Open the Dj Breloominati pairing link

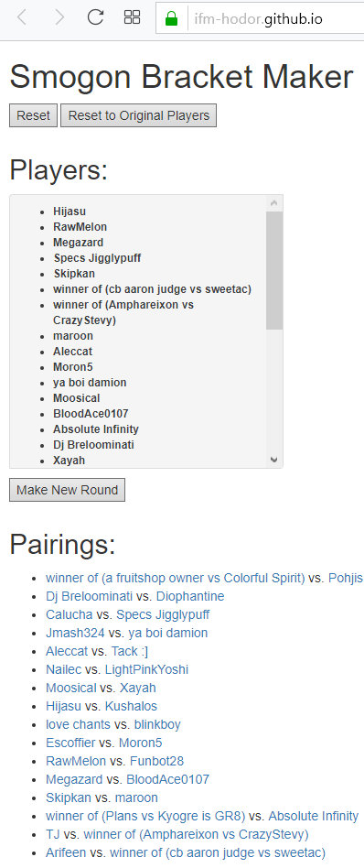click(x=89, y=596)
